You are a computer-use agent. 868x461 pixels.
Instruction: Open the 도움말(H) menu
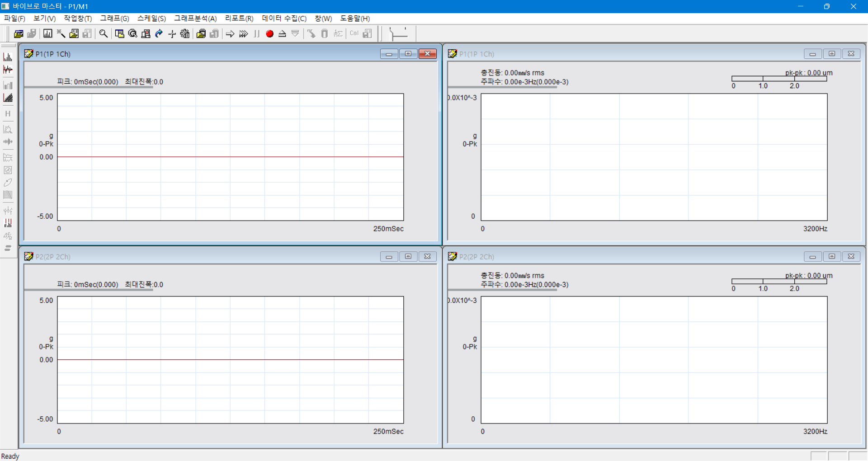click(x=355, y=19)
